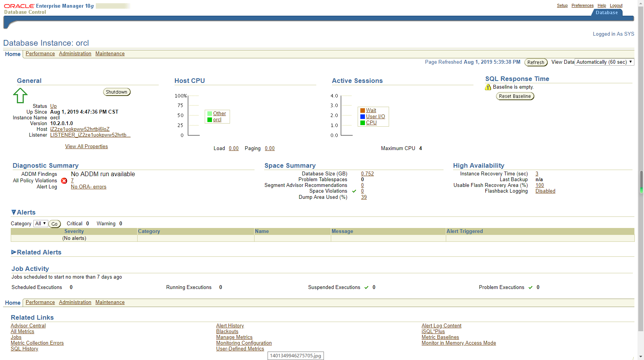
Task: Click the Refresh button
Action: tap(536, 63)
